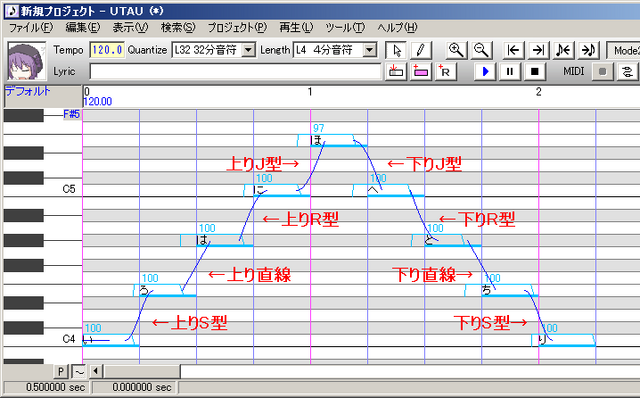Click the C5 piano key
Viewport: 640px width, 398px height.
[42, 189]
